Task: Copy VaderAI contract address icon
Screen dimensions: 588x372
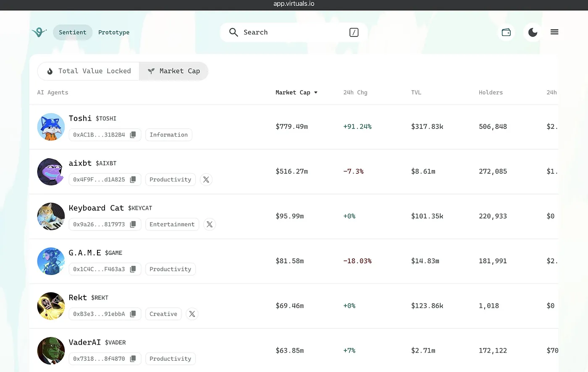Action: tap(133, 359)
